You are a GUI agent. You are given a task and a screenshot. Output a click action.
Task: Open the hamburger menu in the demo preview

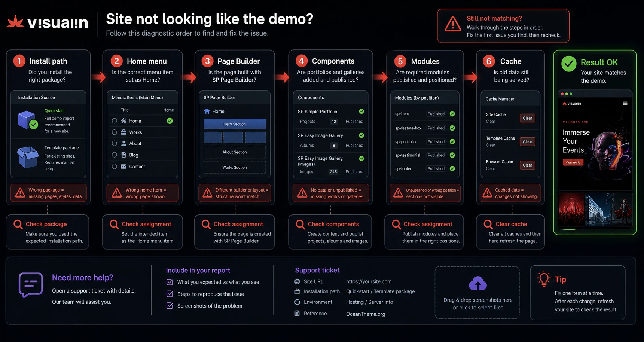[x=625, y=103]
